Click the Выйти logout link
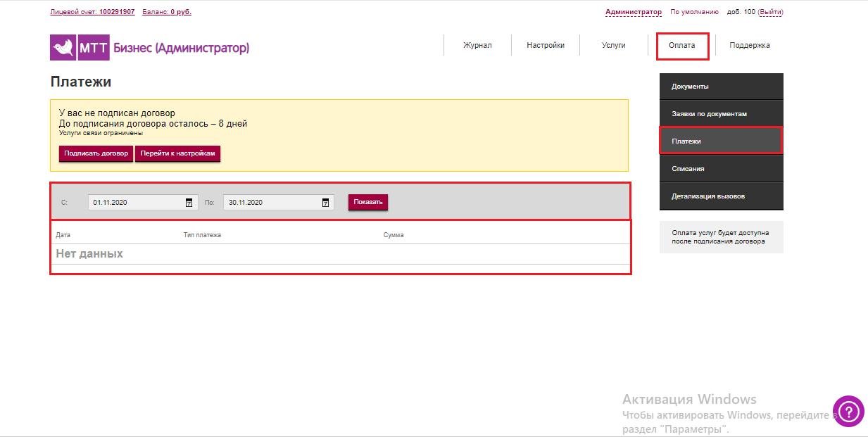This screenshot has width=868, height=437. (770, 12)
